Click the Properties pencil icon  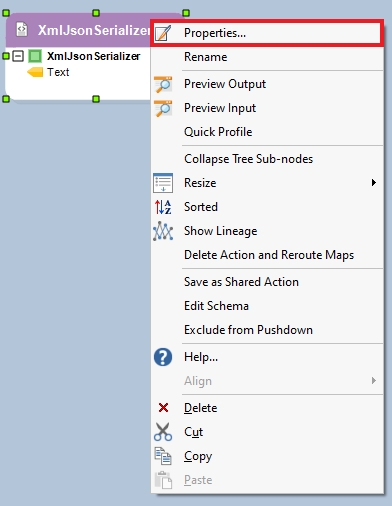(x=163, y=33)
